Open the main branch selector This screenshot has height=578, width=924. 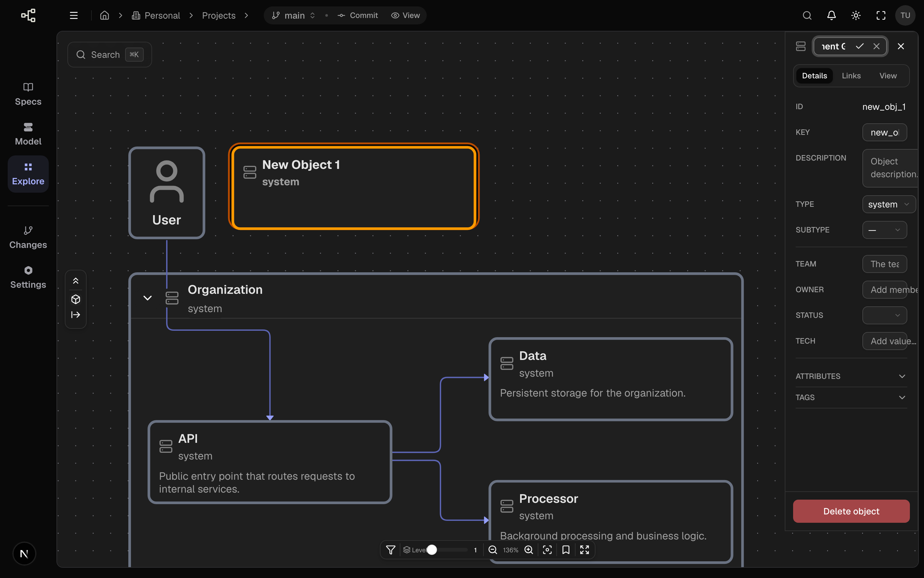click(x=293, y=15)
